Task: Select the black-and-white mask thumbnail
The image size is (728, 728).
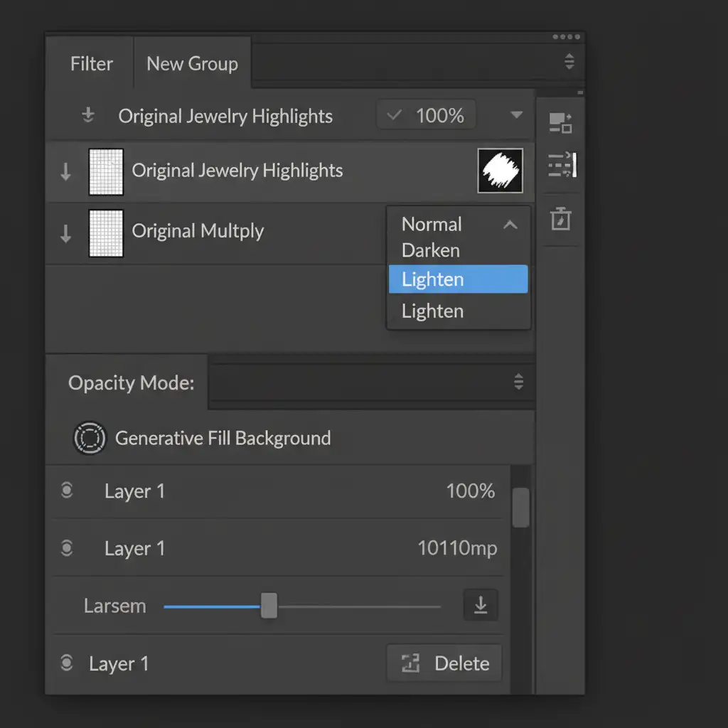Action: coord(500,171)
